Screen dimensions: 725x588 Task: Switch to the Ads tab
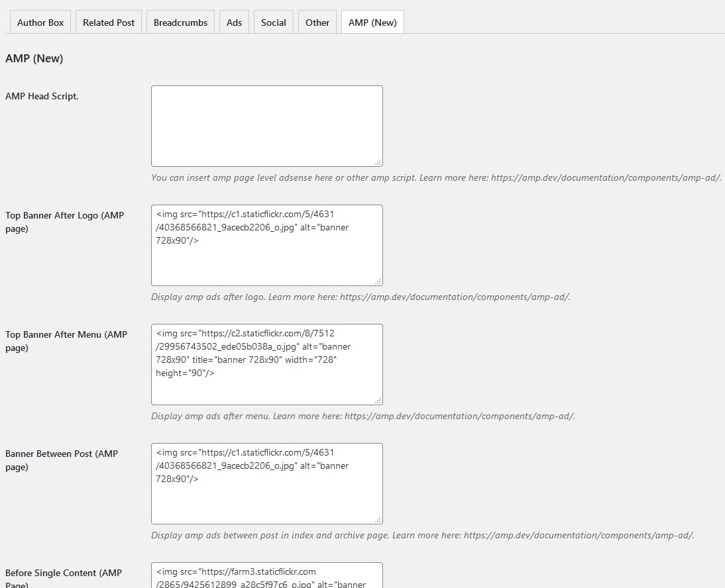234,22
